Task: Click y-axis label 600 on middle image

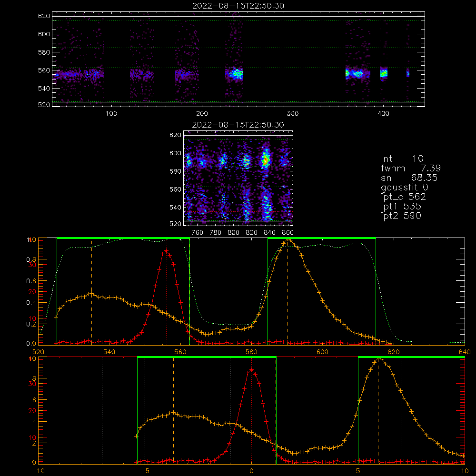Action: [x=175, y=153]
